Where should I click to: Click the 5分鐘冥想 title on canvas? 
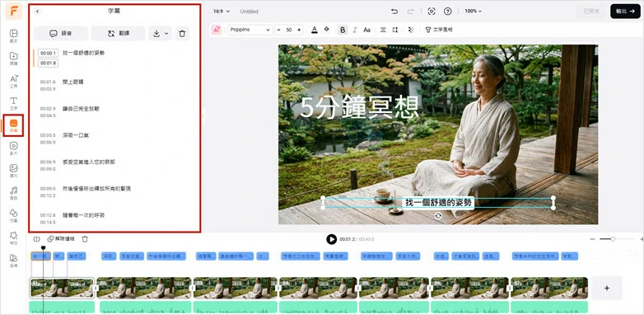pos(359,107)
